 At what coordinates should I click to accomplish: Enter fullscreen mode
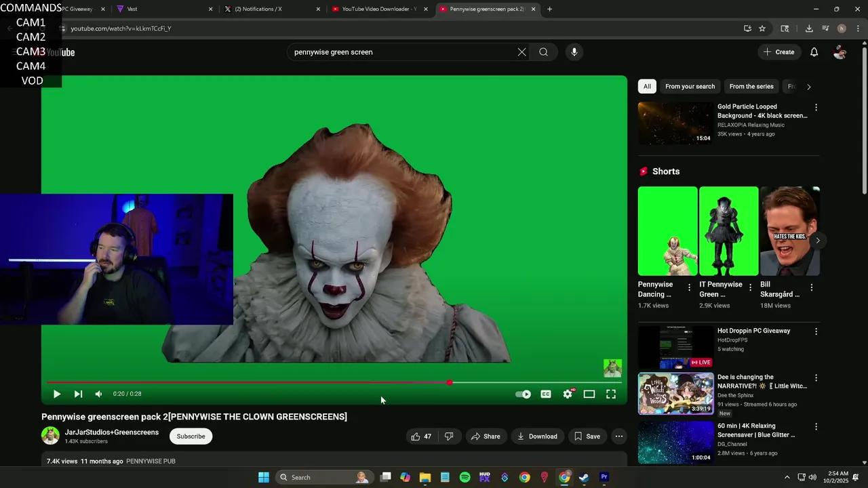click(x=611, y=394)
